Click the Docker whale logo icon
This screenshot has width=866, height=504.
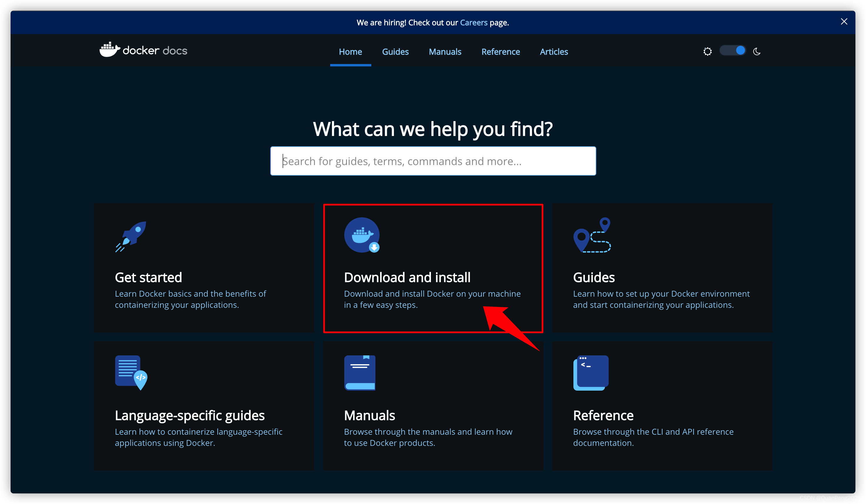pos(109,50)
